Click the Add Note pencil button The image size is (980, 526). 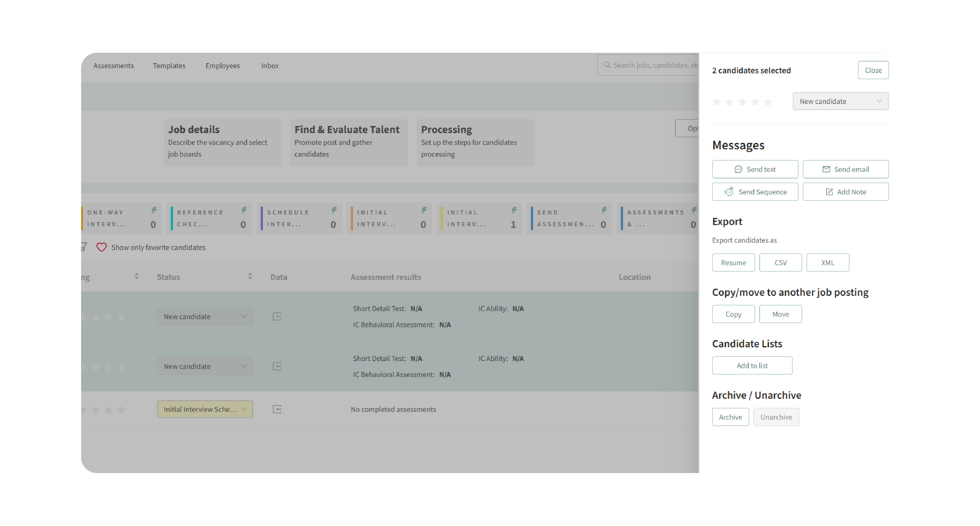point(845,192)
